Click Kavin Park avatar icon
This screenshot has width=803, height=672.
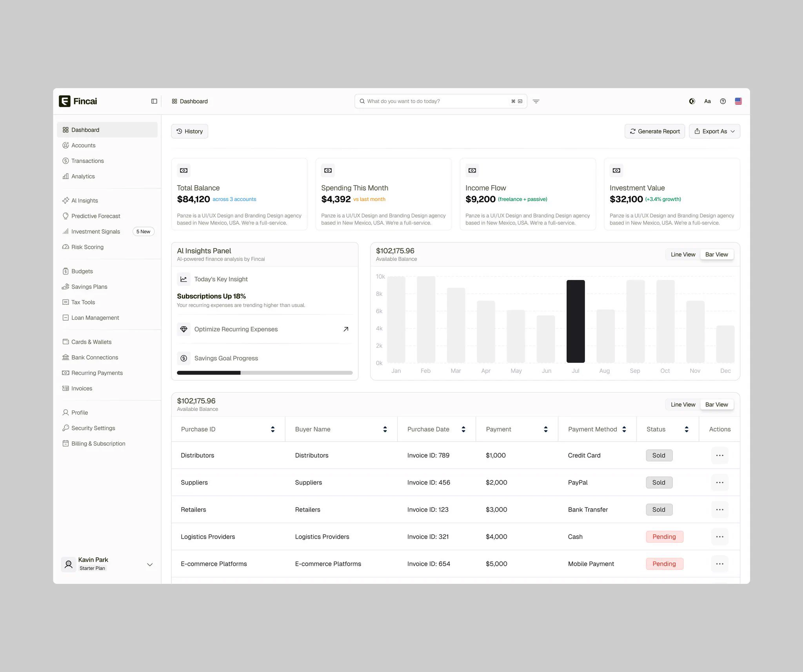tap(69, 565)
